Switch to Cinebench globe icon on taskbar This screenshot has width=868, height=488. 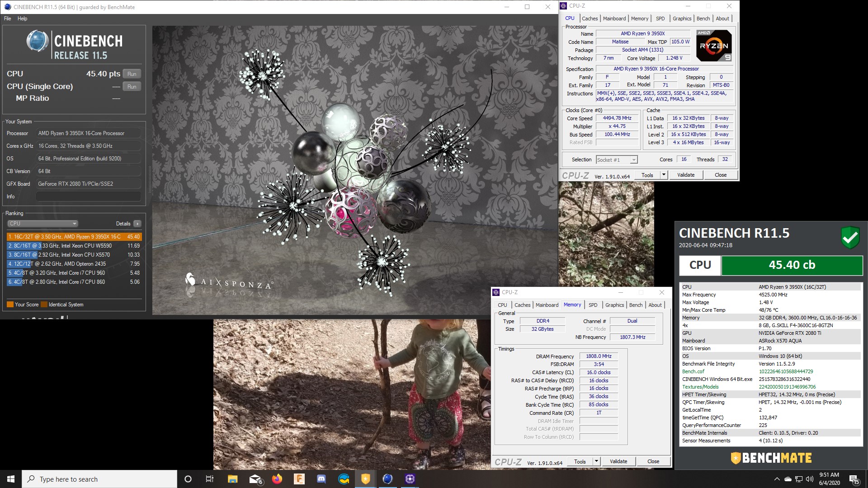click(x=387, y=479)
